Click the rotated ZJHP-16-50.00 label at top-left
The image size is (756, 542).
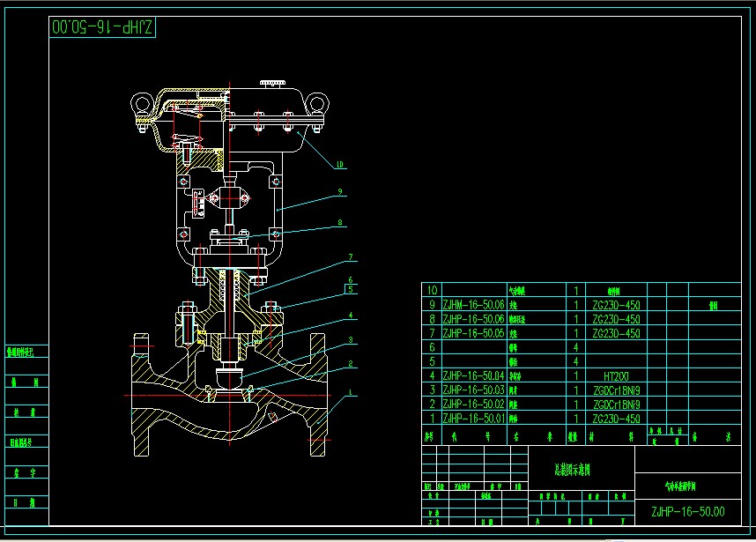click(101, 27)
